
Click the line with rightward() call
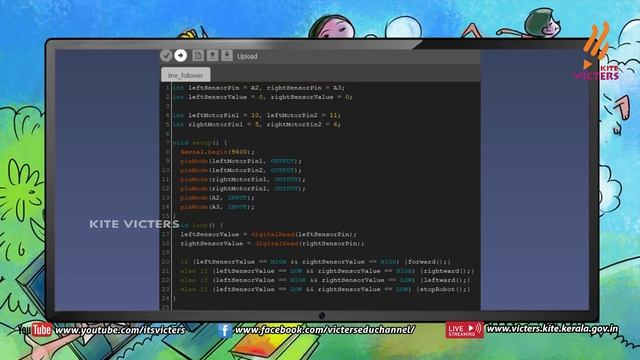click(327, 271)
